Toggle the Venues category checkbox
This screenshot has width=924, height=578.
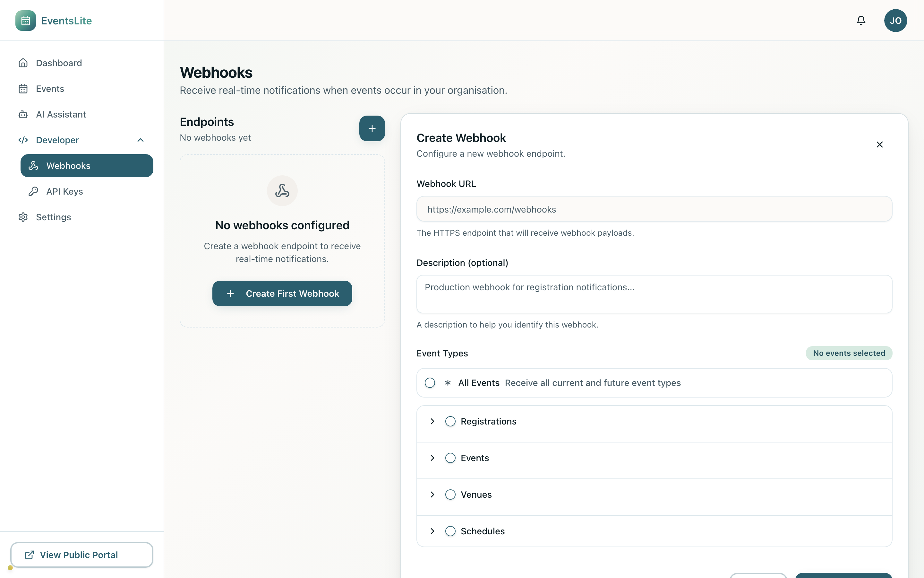pyautogui.click(x=450, y=495)
